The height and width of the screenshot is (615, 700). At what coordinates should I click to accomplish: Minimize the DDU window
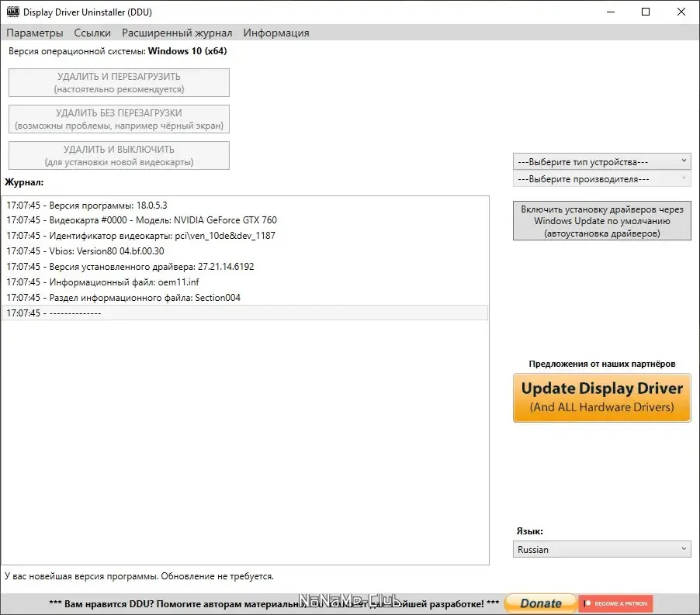(611, 12)
